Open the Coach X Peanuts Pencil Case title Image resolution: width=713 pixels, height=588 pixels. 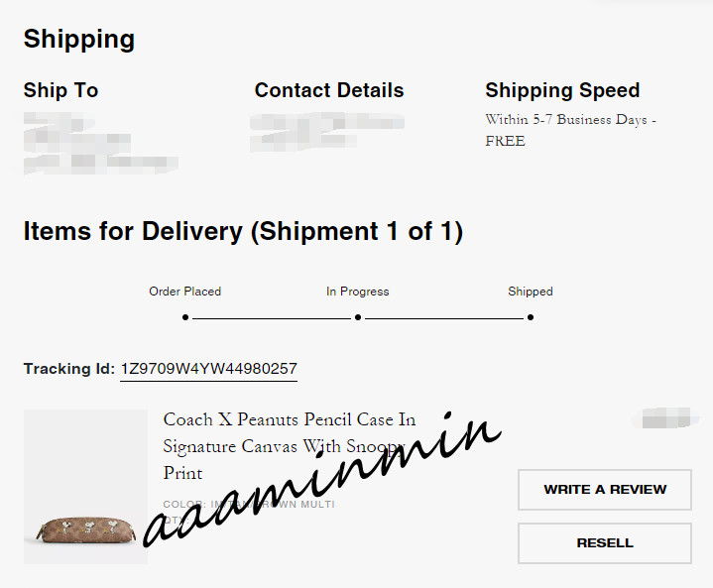point(289,445)
